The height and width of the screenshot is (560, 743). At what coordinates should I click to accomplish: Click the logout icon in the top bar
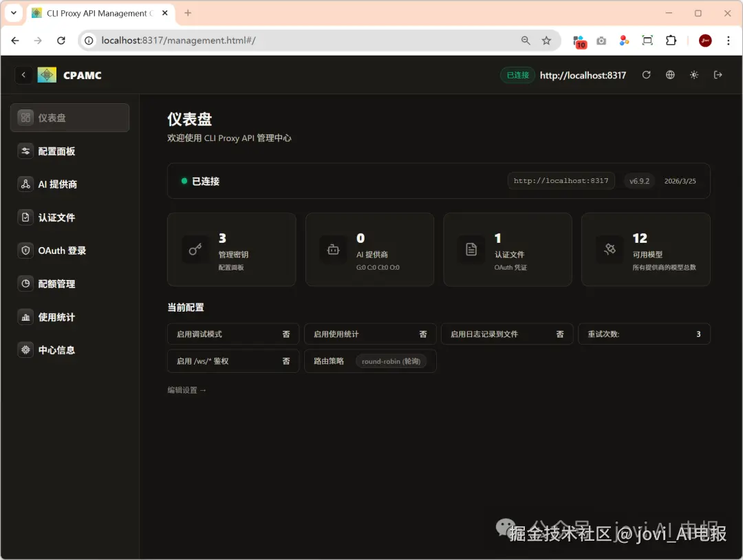[x=718, y=75]
